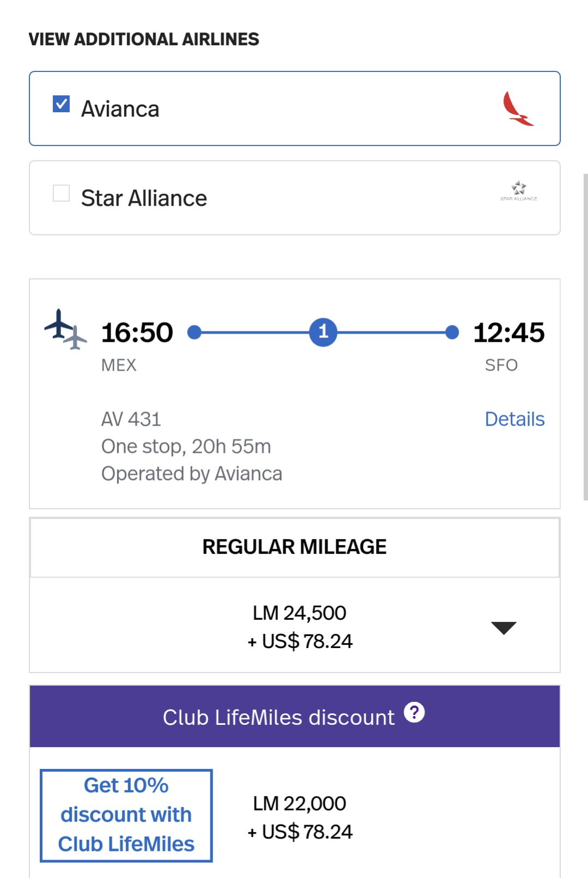
Task: Select the Regular Mileage header
Action: point(294,547)
